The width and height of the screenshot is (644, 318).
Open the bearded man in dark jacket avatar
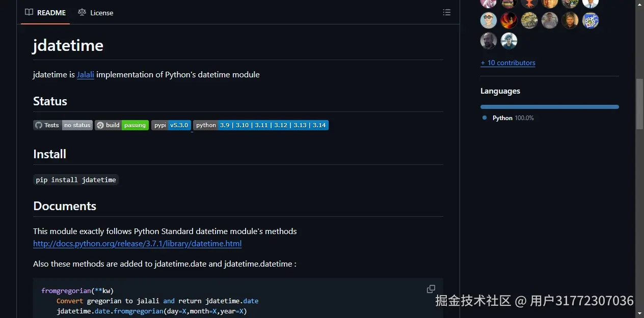click(x=570, y=20)
